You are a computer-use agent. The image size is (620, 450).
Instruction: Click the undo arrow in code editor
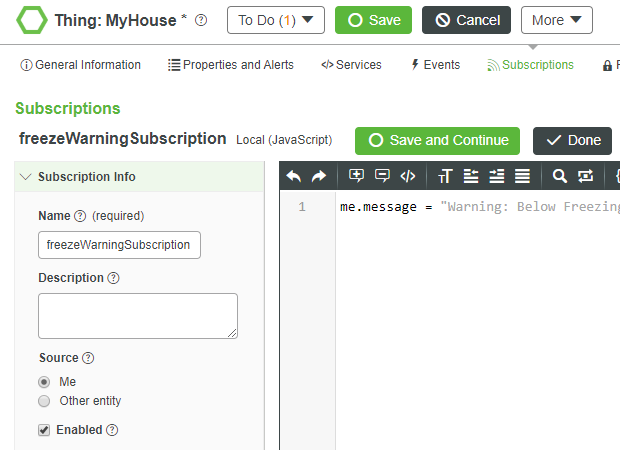click(x=294, y=176)
